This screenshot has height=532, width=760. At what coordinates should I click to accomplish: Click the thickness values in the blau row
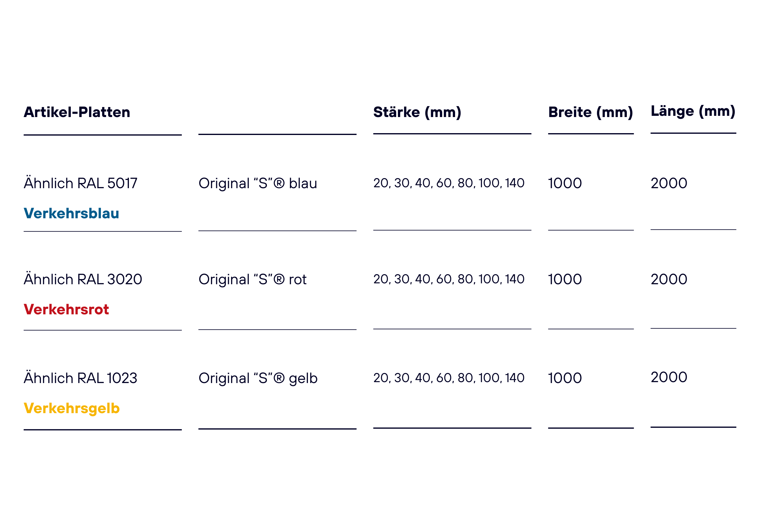pyautogui.click(x=449, y=183)
